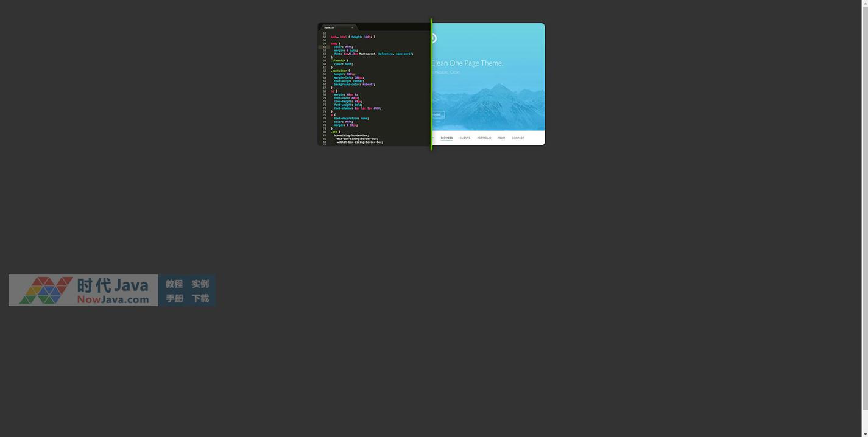Select the Portfolio nav item

484,138
